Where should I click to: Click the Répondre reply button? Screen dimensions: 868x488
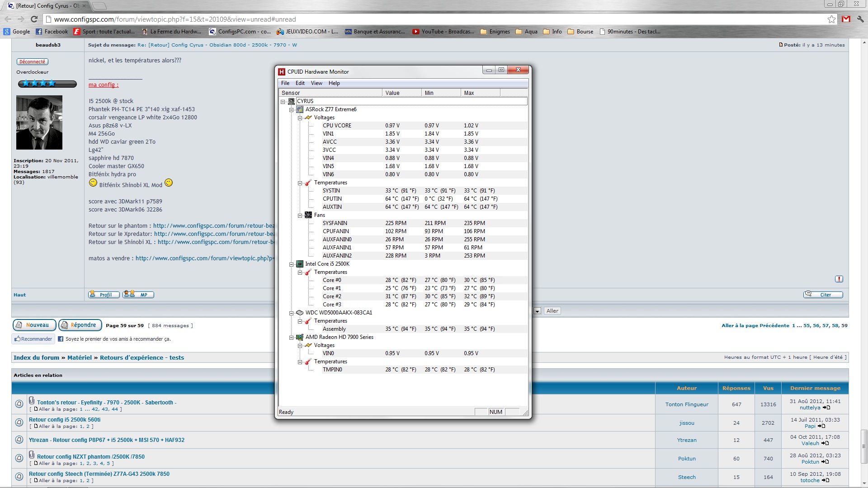coord(80,325)
